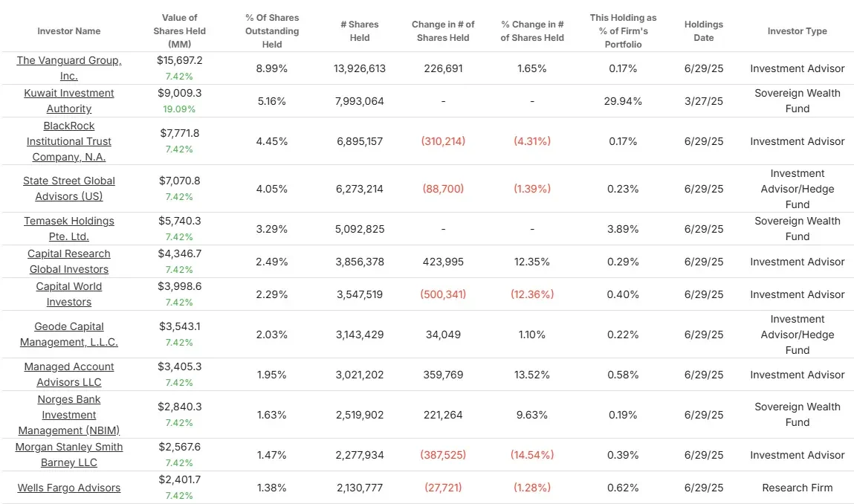
Task: Open Norges Bank Investment Management (NBIM) link
Action: (x=69, y=415)
